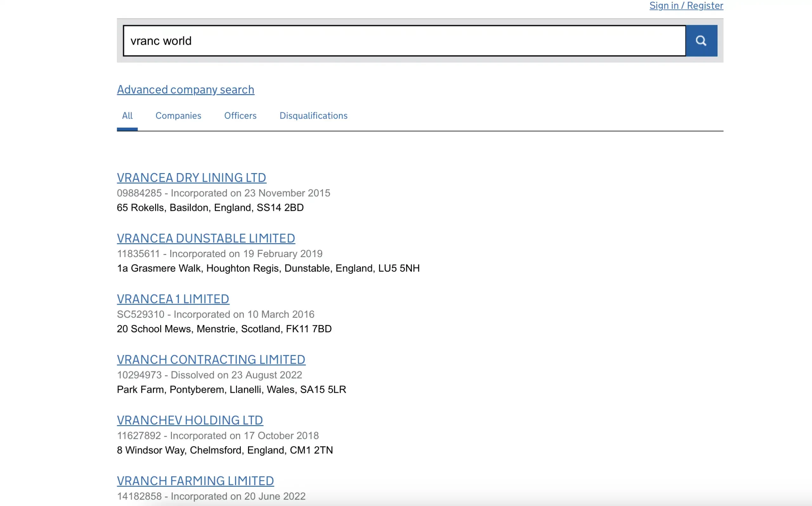Select the All tab

(127, 115)
